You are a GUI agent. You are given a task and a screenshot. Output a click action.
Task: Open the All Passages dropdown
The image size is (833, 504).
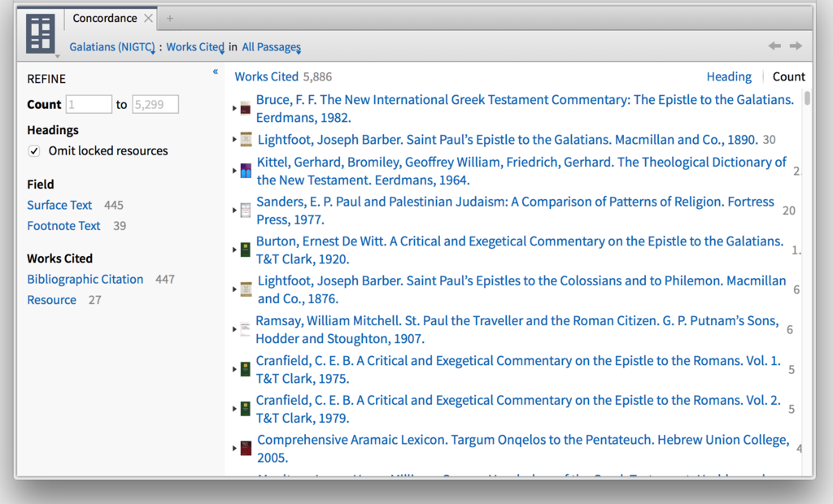point(272,46)
